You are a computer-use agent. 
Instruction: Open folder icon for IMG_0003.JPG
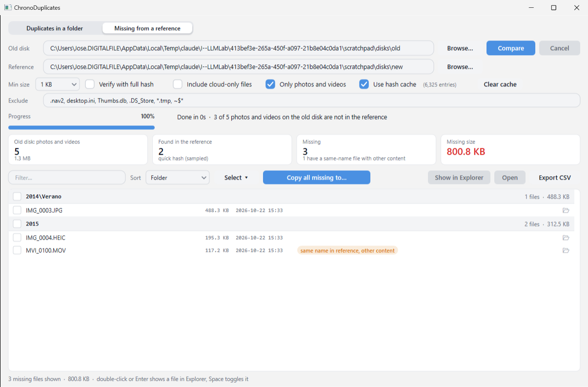pyautogui.click(x=566, y=210)
